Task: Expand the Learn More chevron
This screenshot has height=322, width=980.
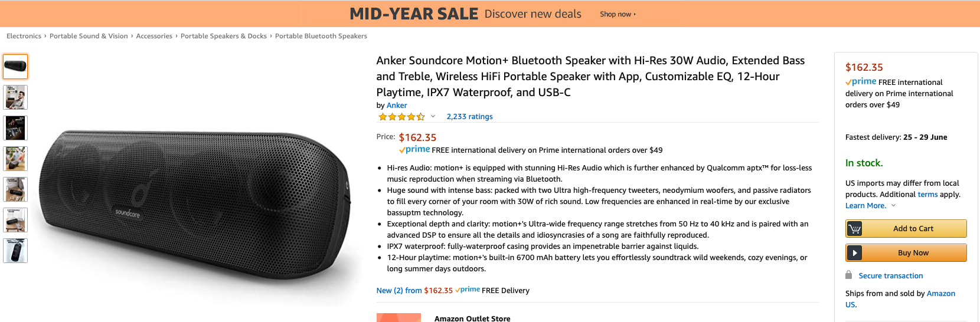Action: (x=893, y=206)
